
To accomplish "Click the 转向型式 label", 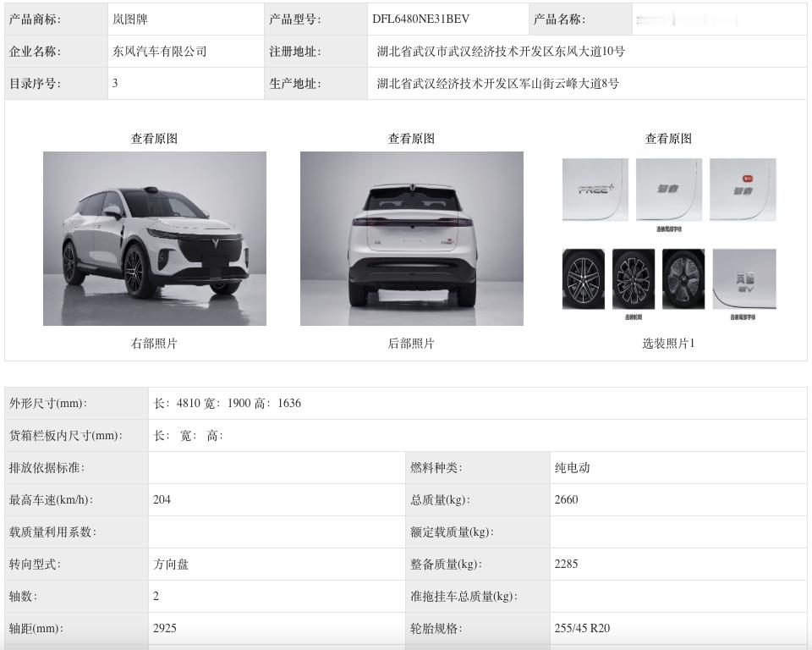I will pyautogui.click(x=35, y=564).
